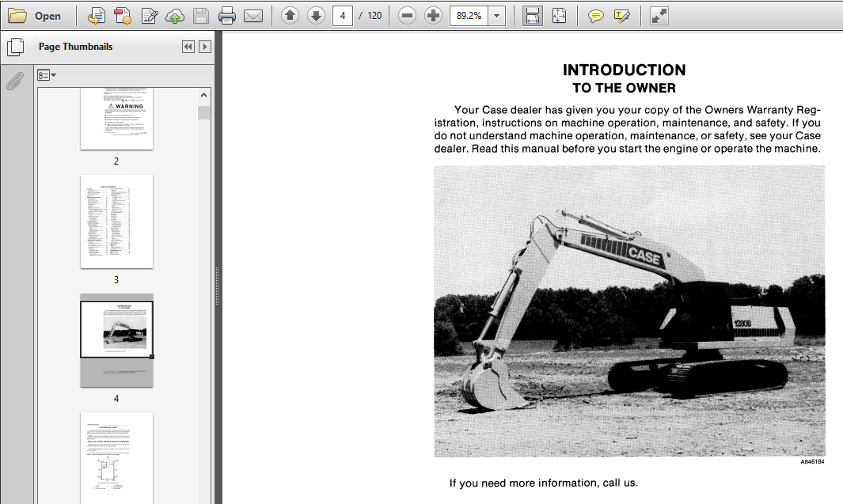Click the total page count 120
This screenshot has height=504, width=843.
(x=374, y=16)
